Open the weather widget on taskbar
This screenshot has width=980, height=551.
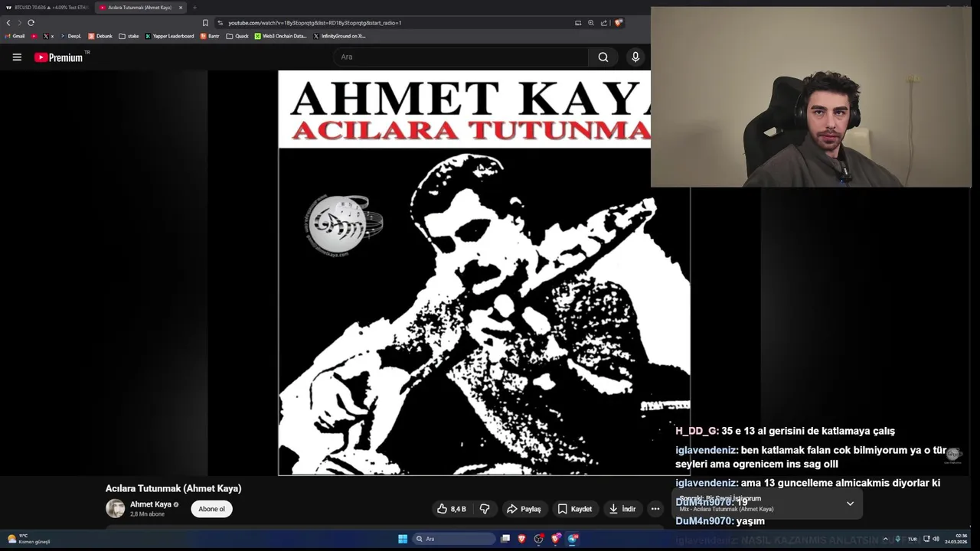point(28,539)
